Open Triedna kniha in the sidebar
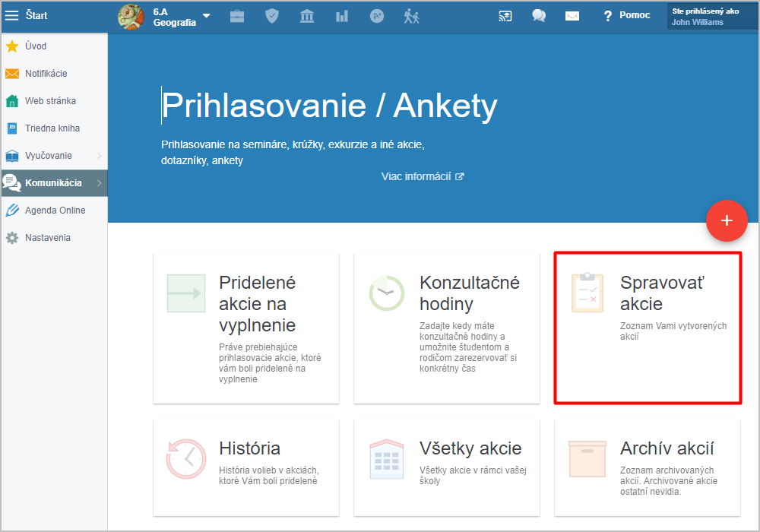The height and width of the screenshot is (532, 760). click(x=54, y=128)
